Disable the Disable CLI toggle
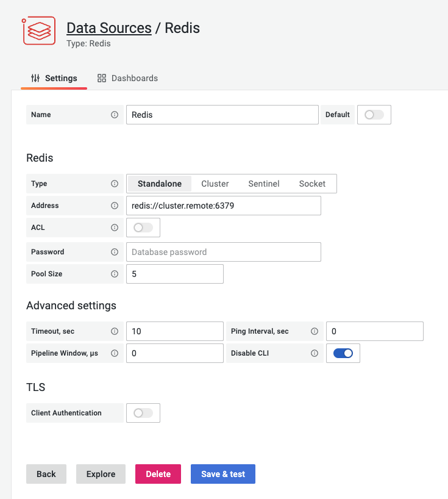This screenshot has width=448, height=499. 343,353
